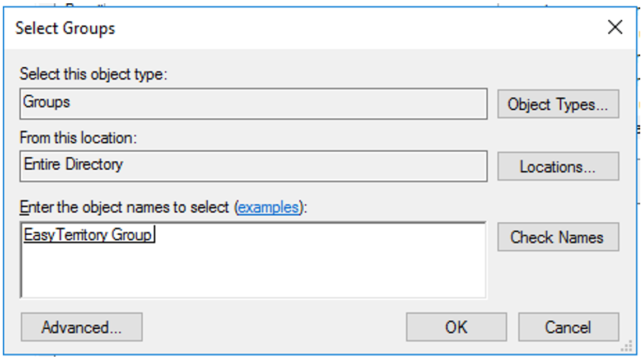Place cursor at end of EasyTerritory Group
This screenshot has width=643, height=364.
click(x=153, y=235)
